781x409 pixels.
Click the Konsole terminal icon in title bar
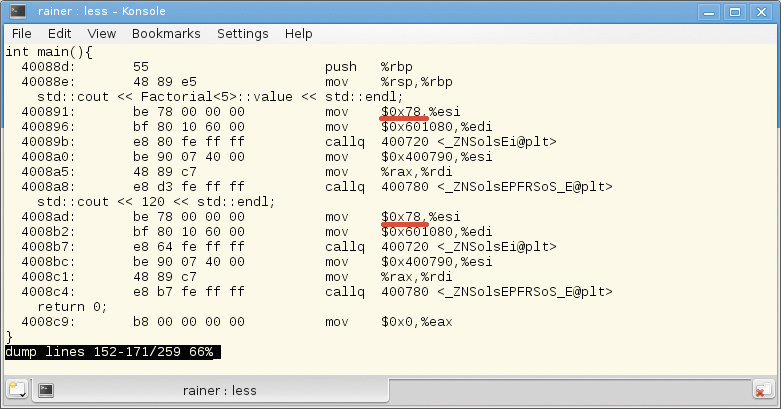[15, 13]
